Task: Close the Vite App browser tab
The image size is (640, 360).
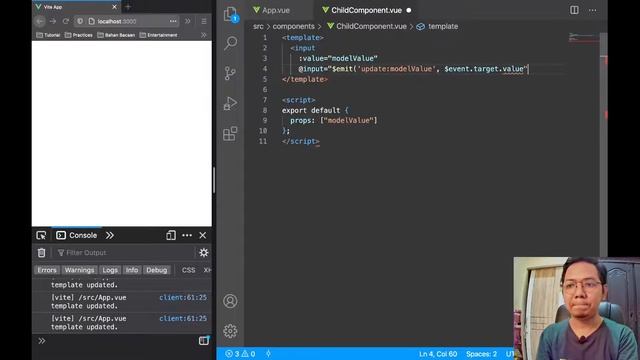Action: click(x=114, y=7)
